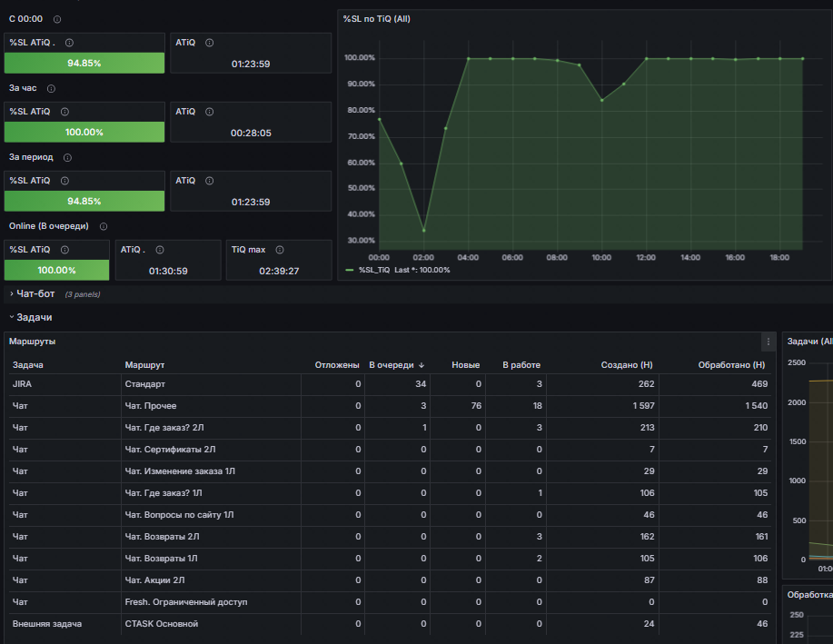Click info icon next to 'Online (В очереди)'
Image resolution: width=833 pixels, height=644 pixels.
(104, 226)
